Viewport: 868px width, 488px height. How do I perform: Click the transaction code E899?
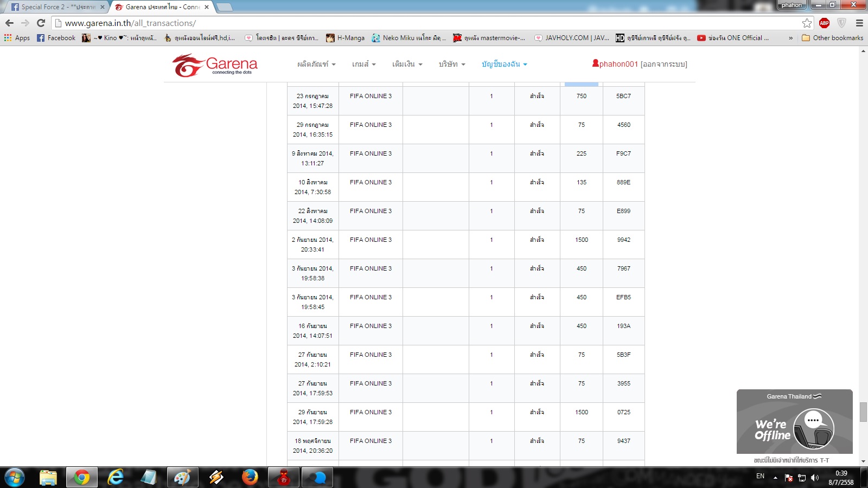(x=624, y=211)
